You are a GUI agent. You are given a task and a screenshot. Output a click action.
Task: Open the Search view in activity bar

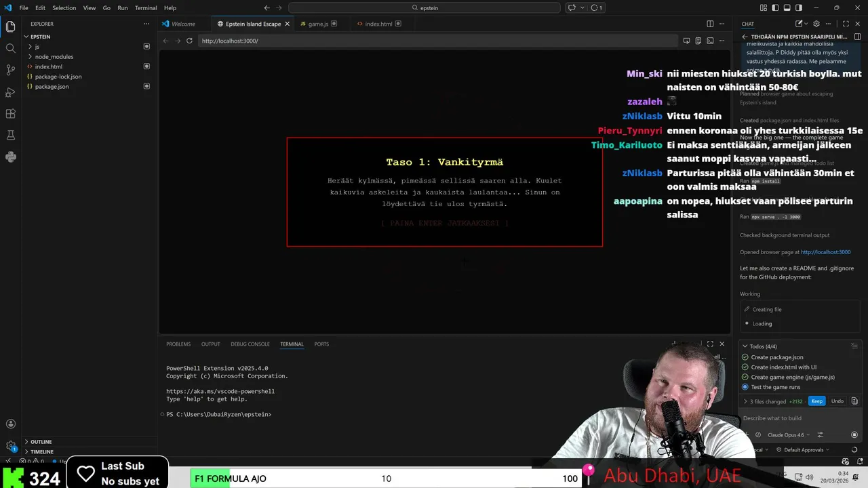[10, 48]
